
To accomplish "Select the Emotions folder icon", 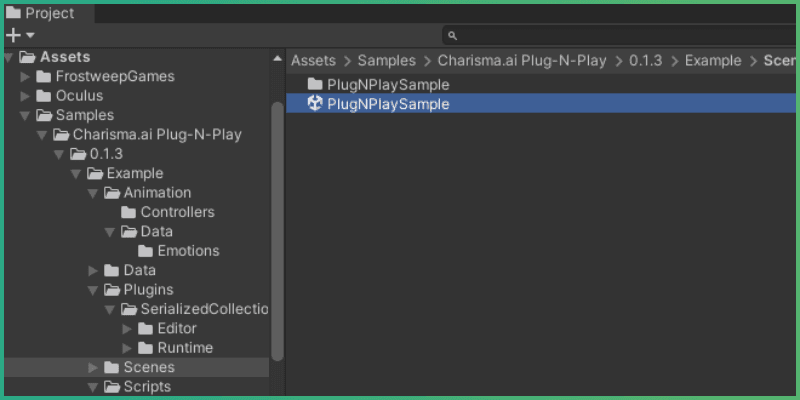I will (145, 251).
